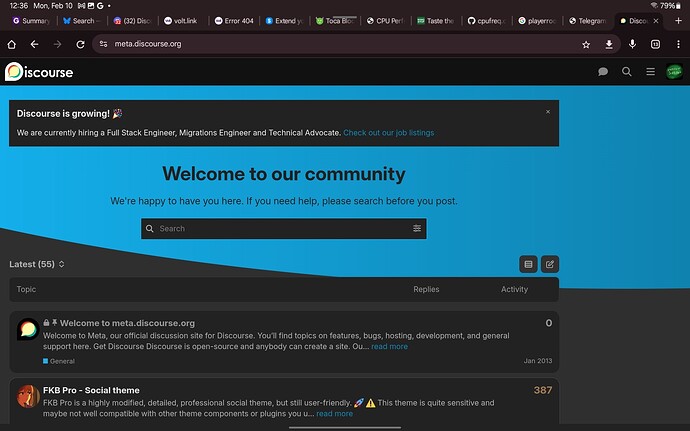This screenshot has height=431, width=690.
Task: Switch to the Error 404 browser tab
Action: [x=234, y=21]
